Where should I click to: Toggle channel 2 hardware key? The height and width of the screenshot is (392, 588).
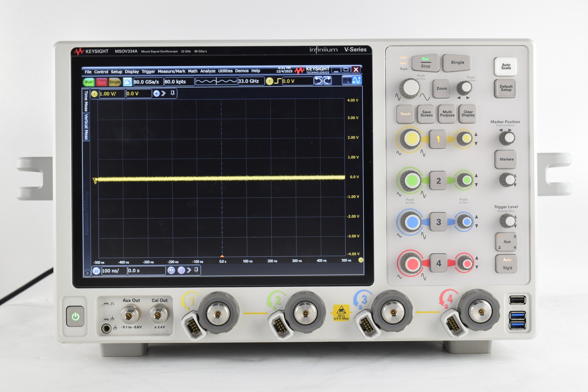tap(438, 181)
